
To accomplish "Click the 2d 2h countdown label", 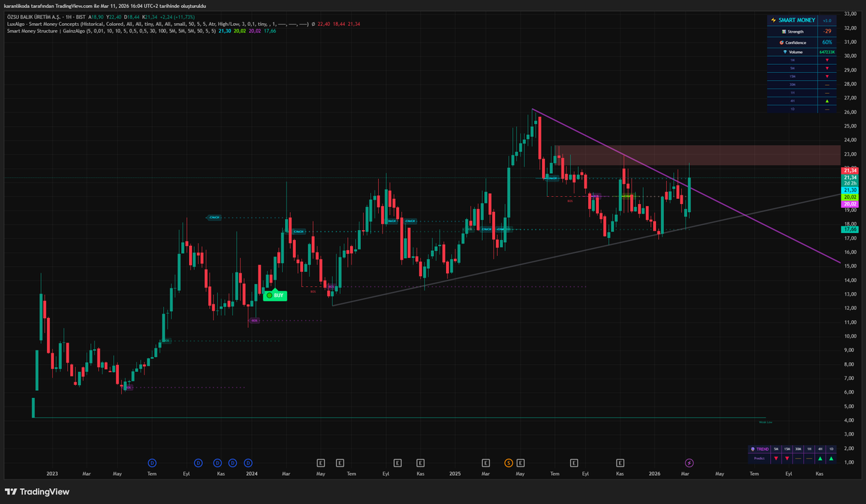I will [849, 183].
